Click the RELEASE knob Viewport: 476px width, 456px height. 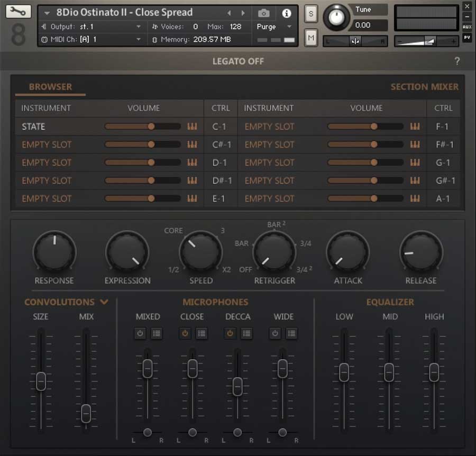(x=422, y=251)
